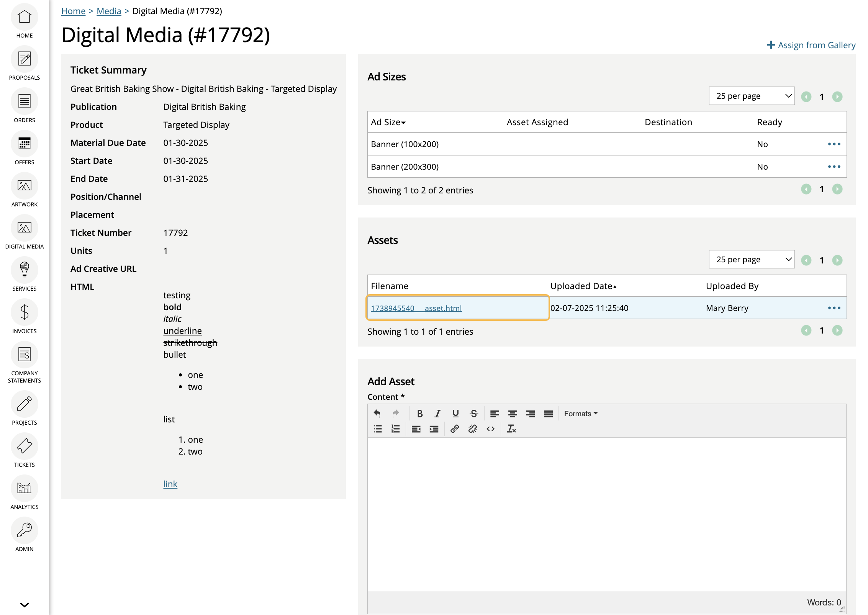Open Assets per page dropdown

tap(752, 260)
